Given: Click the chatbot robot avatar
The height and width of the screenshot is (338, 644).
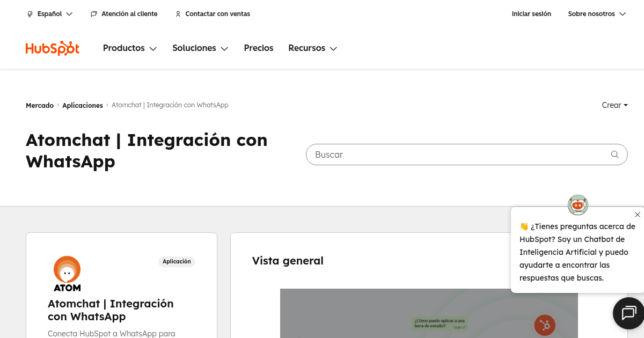Looking at the screenshot, I should coord(578,204).
